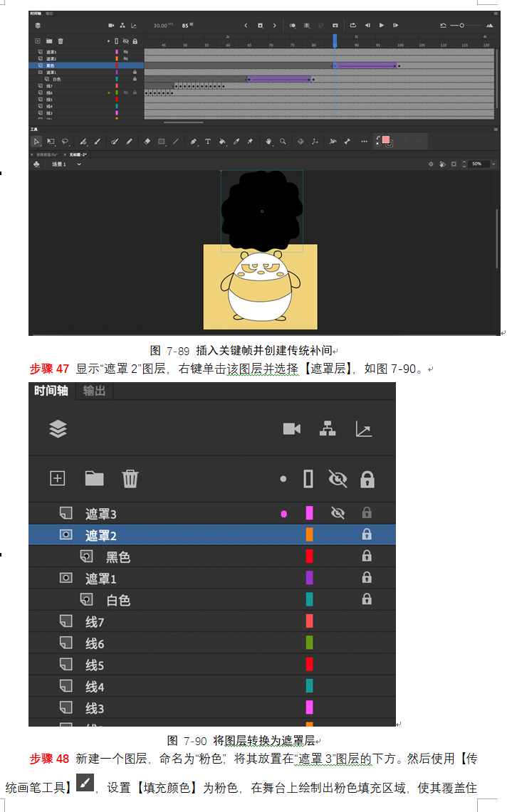The height and width of the screenshot is (812, 507).
Task: Select the 线7 layer in enlarged timeline
Action: (x=95, y=622)
